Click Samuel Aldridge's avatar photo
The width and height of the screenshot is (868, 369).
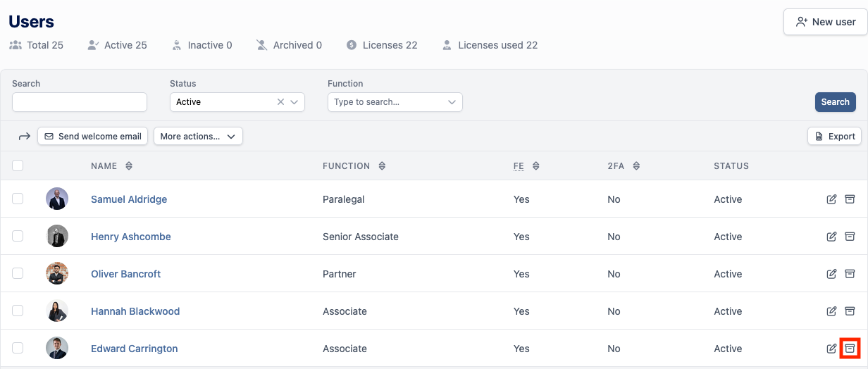pyautogui.click(x=57, y=199)
